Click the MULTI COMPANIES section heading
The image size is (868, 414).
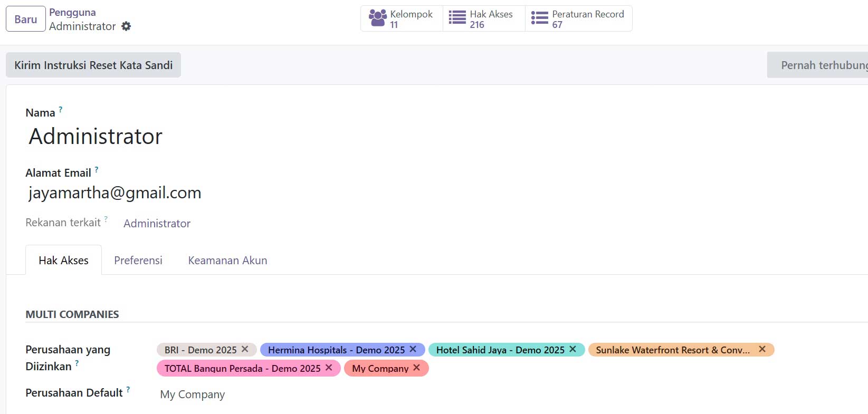point(72,314)
